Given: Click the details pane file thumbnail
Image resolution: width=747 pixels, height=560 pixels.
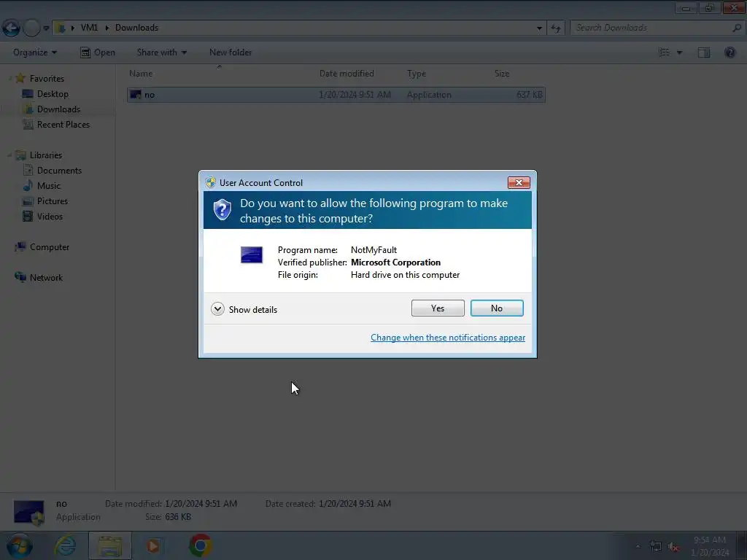Looking at the screenshot, I should 29,513.
